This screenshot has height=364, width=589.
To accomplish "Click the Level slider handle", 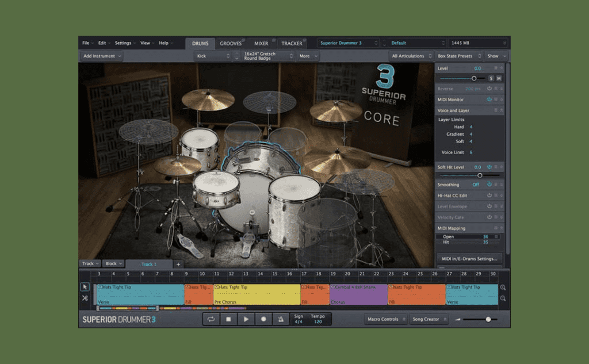I will pyautogui.click(x=474, y=79).
